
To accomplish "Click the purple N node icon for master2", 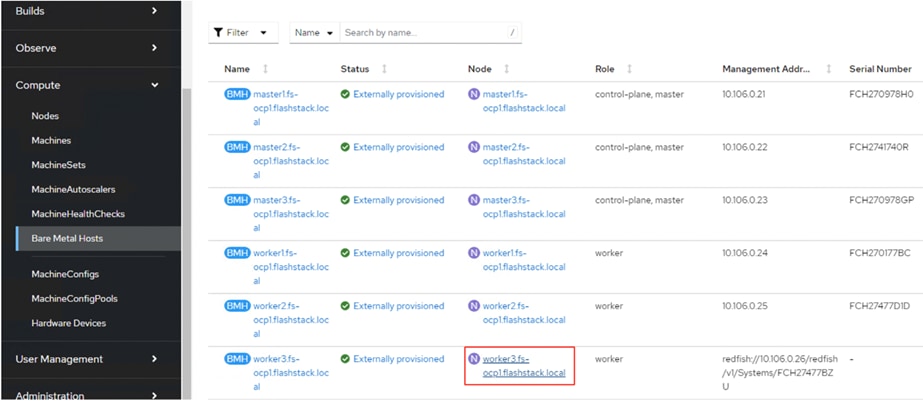I will 474,147.
